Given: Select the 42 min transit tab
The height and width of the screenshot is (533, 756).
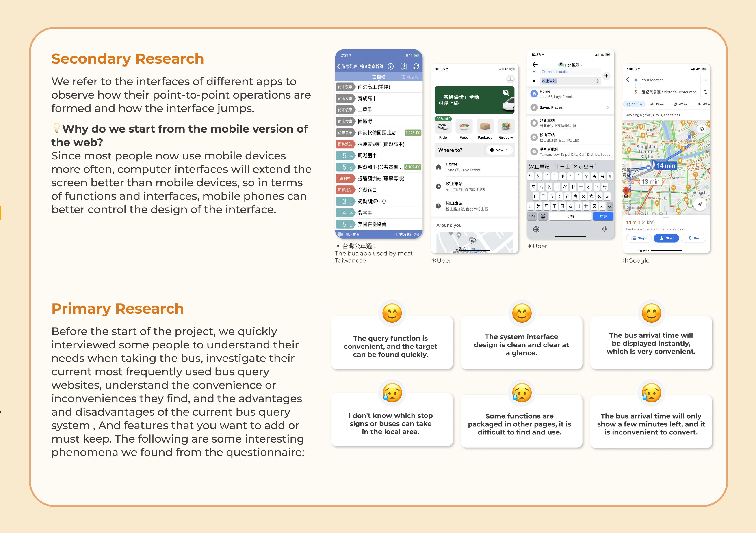Looking at the screenshot, I should [x=681, y=104].
